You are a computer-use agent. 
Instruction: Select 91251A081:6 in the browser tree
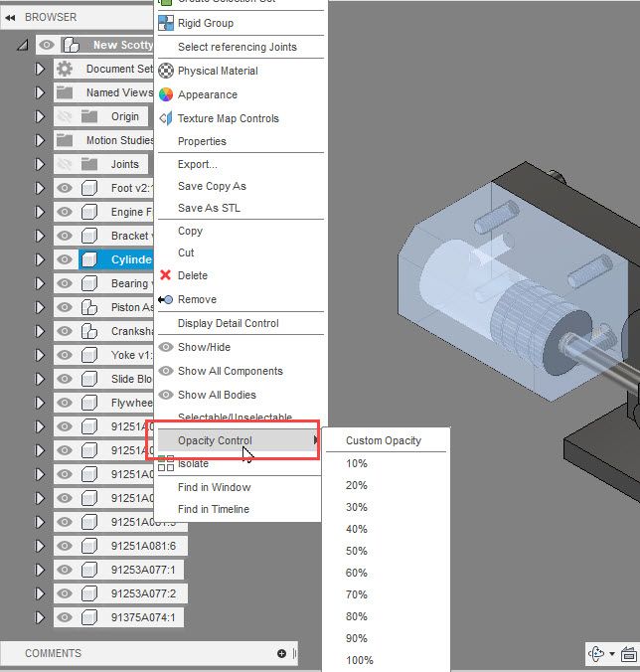[143, 546]
